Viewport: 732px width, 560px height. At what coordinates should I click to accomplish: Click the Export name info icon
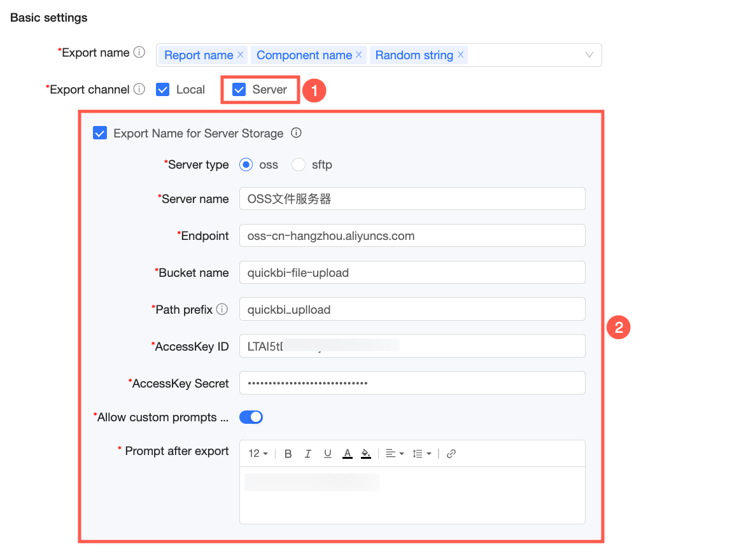(139, 52)
